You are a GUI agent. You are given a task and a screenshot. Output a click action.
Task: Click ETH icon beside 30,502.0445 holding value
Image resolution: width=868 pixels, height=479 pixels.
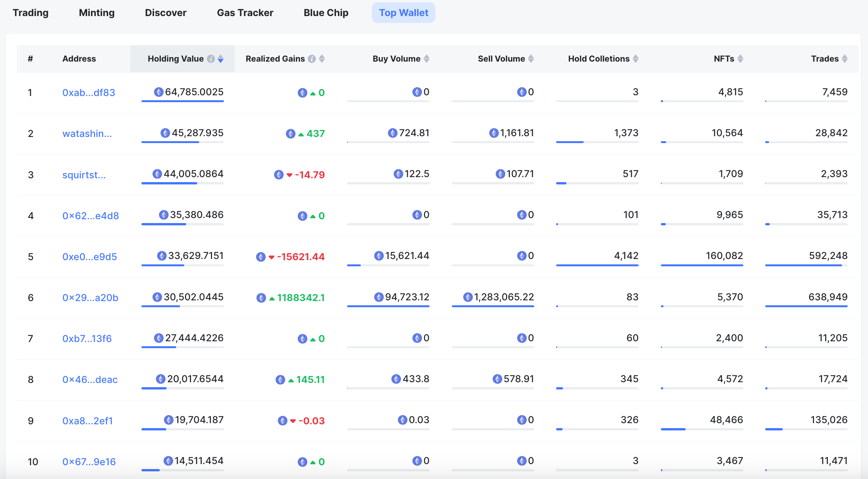tap(157, 297)
